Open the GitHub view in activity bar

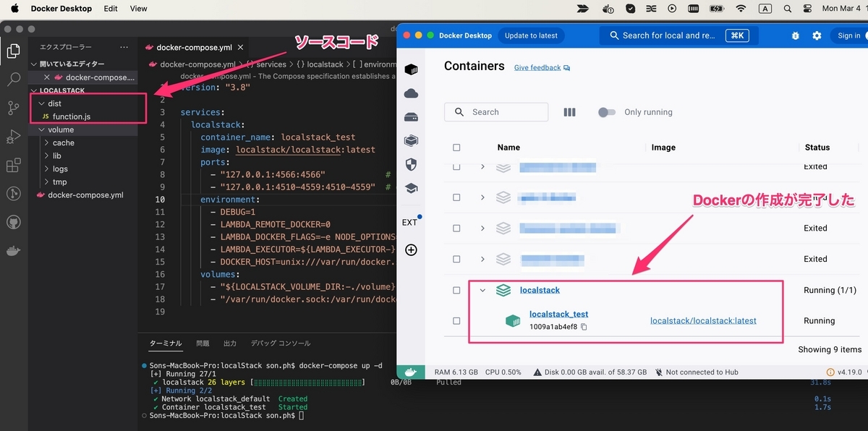click(13, 222)
